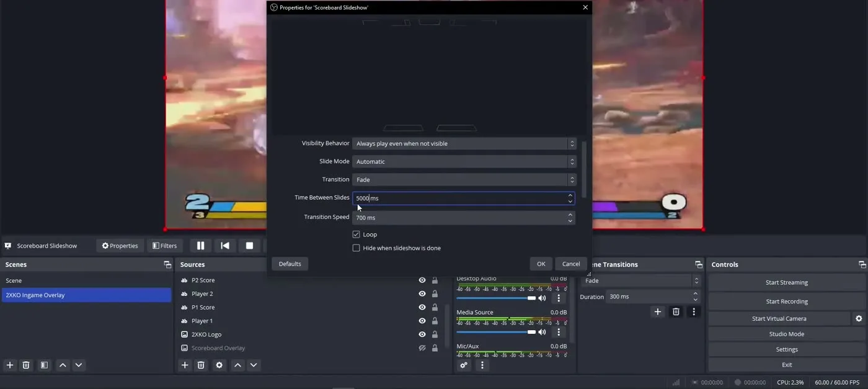
Task: Open scene filters in Scenes toolbar
Action: tap(44, 365)
